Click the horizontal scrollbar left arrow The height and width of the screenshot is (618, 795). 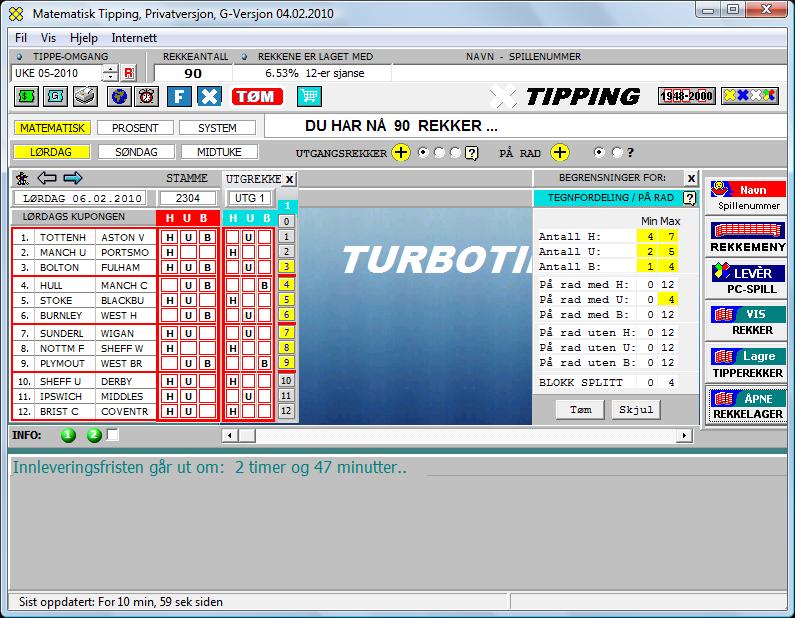pyautogui.click(x=230, y=435)
